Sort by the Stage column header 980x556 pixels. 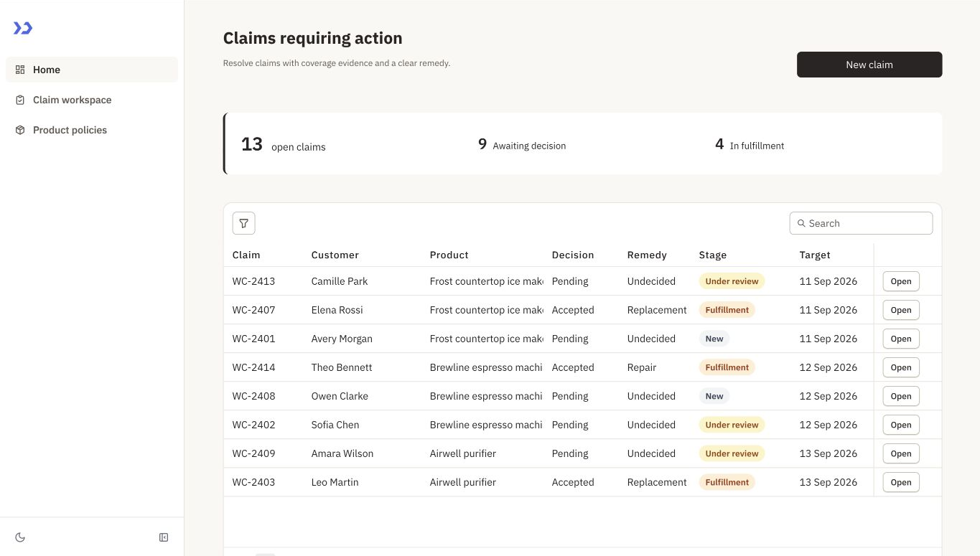pyautogui.click(x=713, y=255)
